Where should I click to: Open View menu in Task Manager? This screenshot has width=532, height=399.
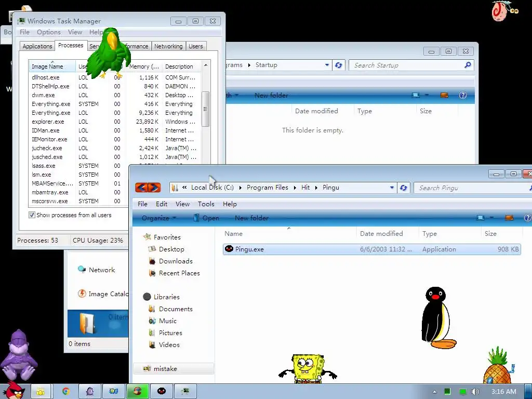point(75,32)
